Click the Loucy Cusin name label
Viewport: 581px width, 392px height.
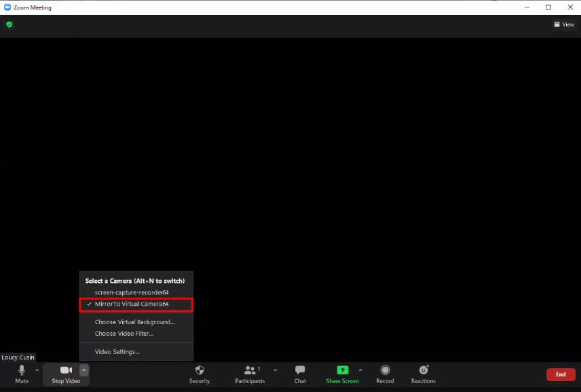pos(18,357)
